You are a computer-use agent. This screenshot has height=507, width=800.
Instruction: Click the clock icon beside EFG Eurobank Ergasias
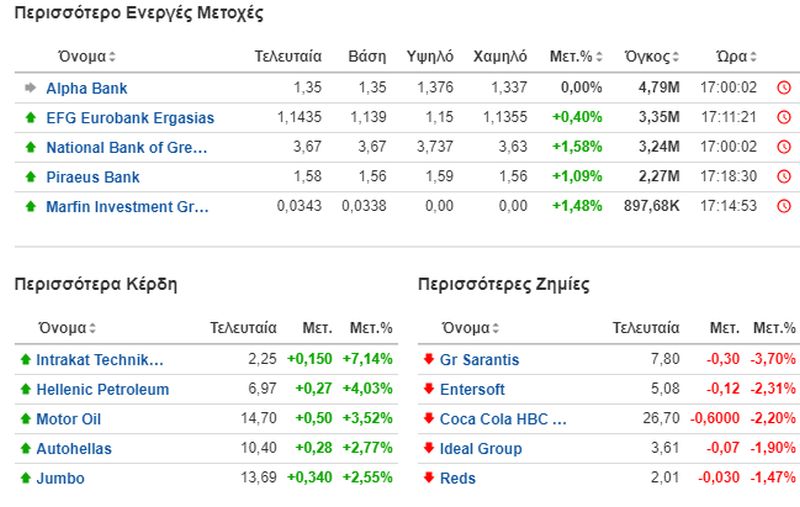point(784,117)
